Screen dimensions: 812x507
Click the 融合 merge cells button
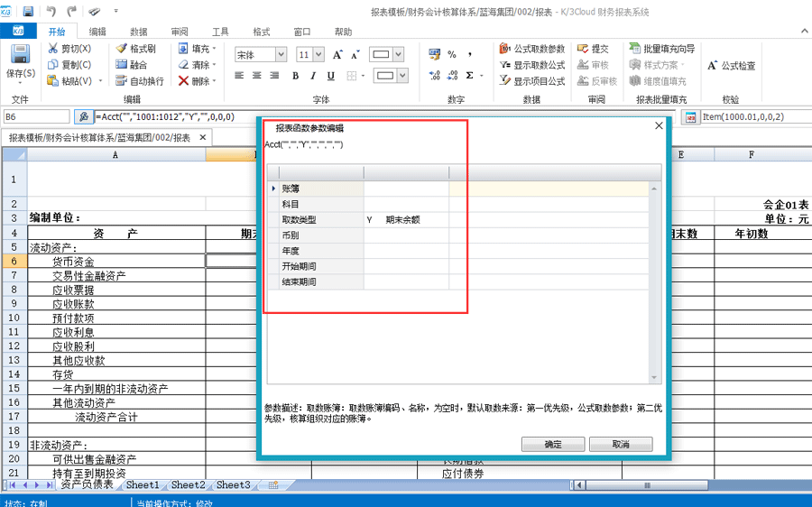(x=132, y=65)
